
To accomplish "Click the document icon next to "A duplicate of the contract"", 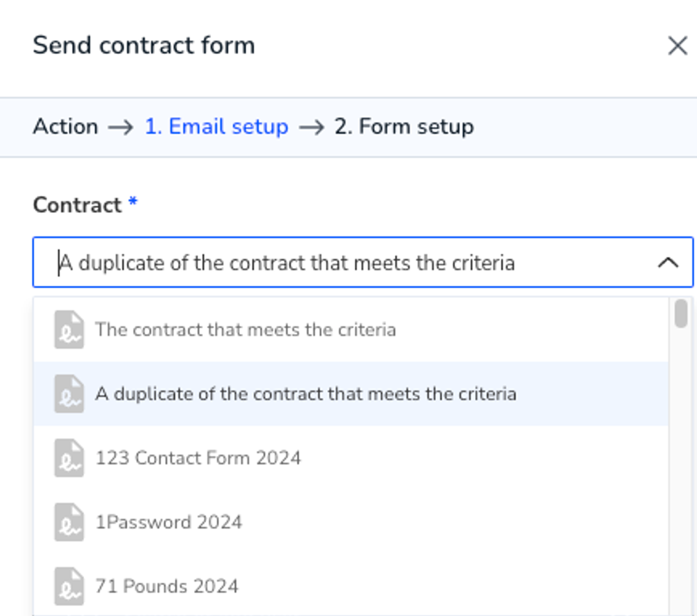I will [x=69, y=393].
